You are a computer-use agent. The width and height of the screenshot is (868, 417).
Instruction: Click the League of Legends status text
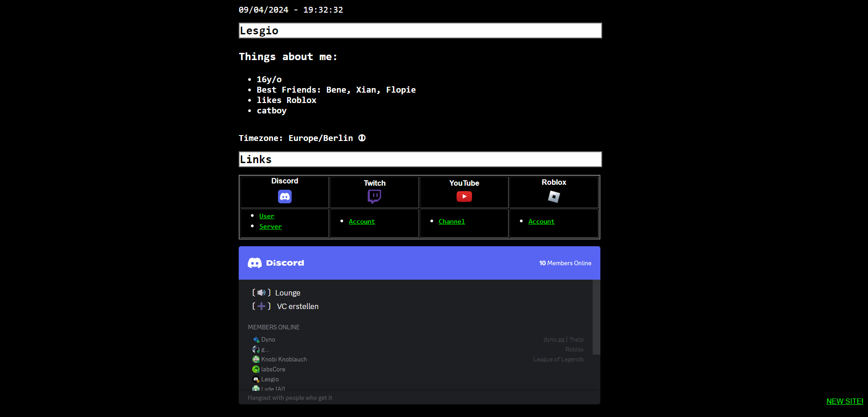pyautogui.click(x=558, y=360)
